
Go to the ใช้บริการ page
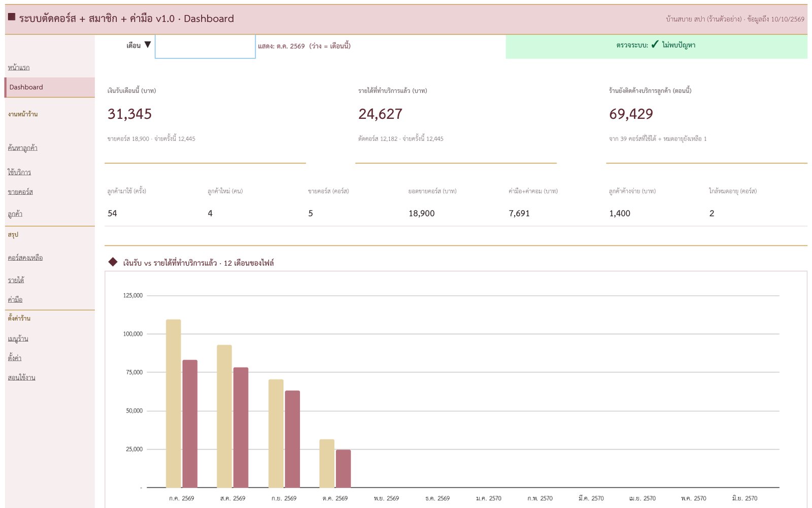pos(19,172)
